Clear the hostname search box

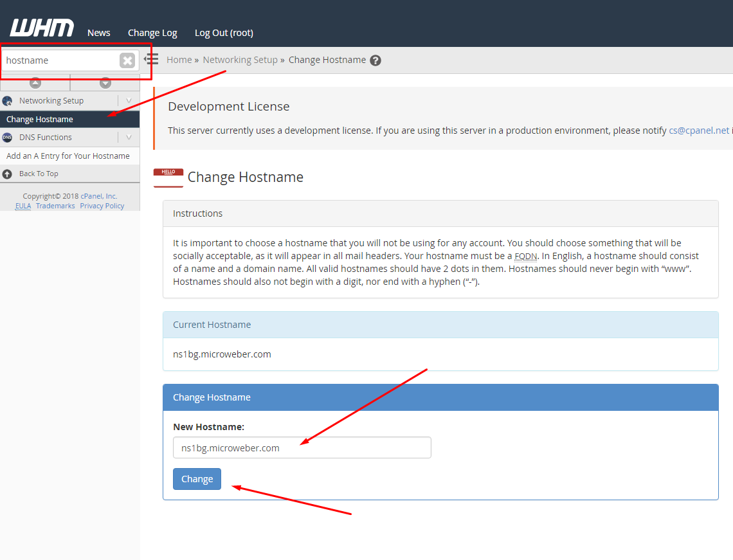click(127, 60)
